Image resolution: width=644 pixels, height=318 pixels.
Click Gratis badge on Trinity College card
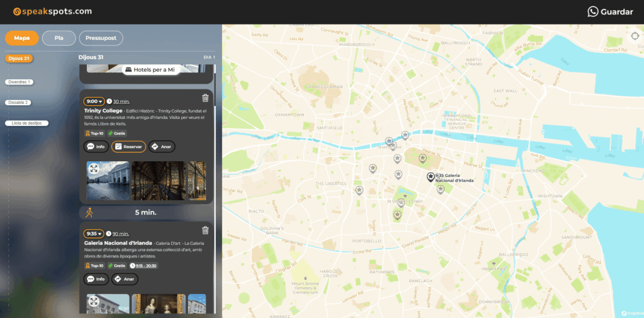point(117,133)
